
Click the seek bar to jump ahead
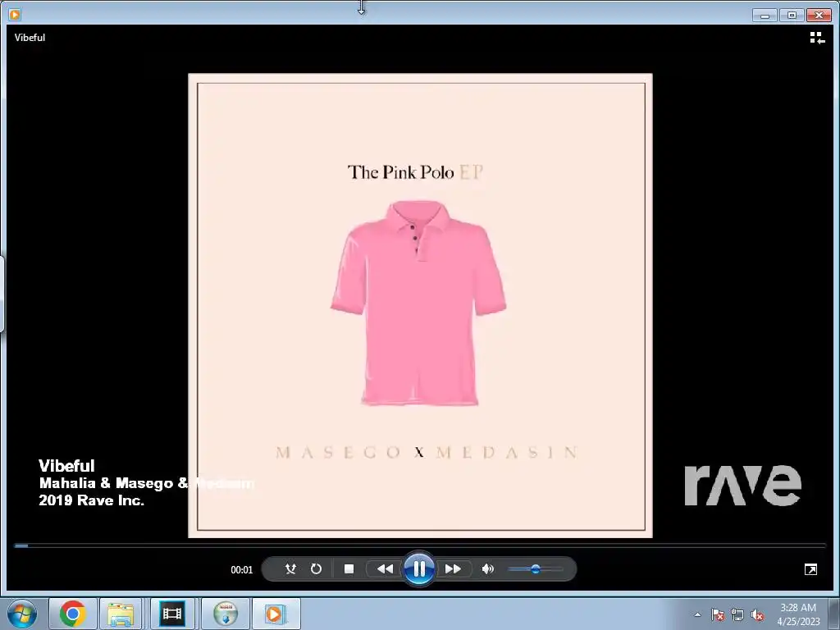point(420,546)
